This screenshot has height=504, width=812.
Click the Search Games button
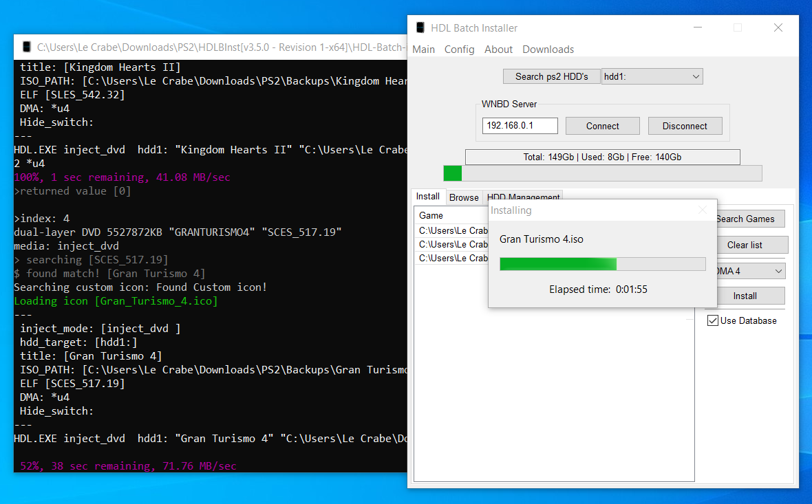(750, 219)
